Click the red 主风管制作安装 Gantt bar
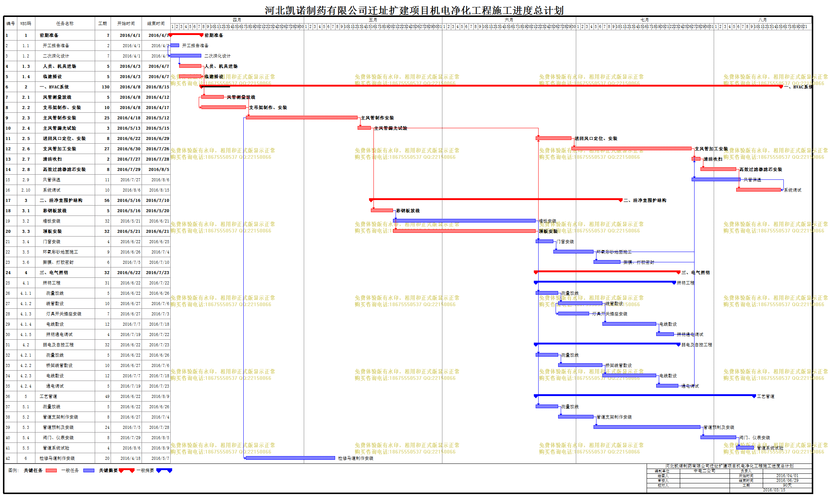This screenshot has height=504, width=828. [x=302, y=118]
